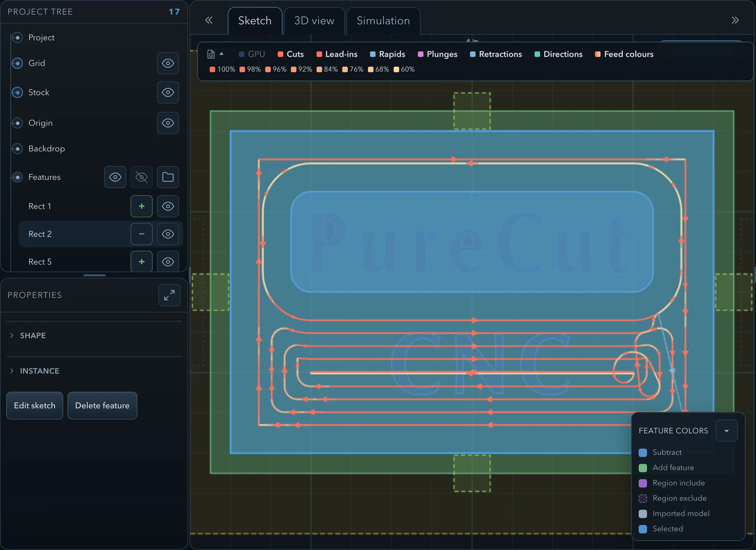Collapse the Feature Colors legend dropdown
Image resolution: width=756 pixels, height=550 pixels.
(x=726, y=431)
